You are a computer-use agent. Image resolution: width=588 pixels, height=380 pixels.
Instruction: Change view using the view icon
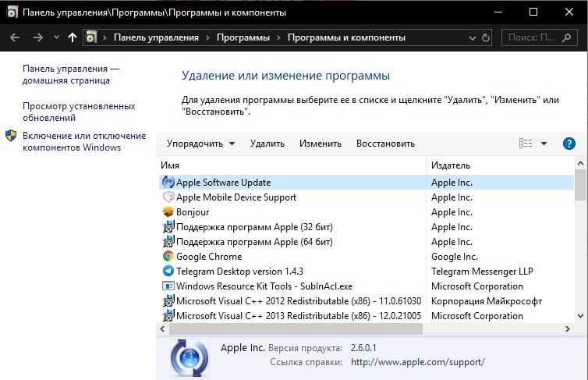(x=526, y=144)
